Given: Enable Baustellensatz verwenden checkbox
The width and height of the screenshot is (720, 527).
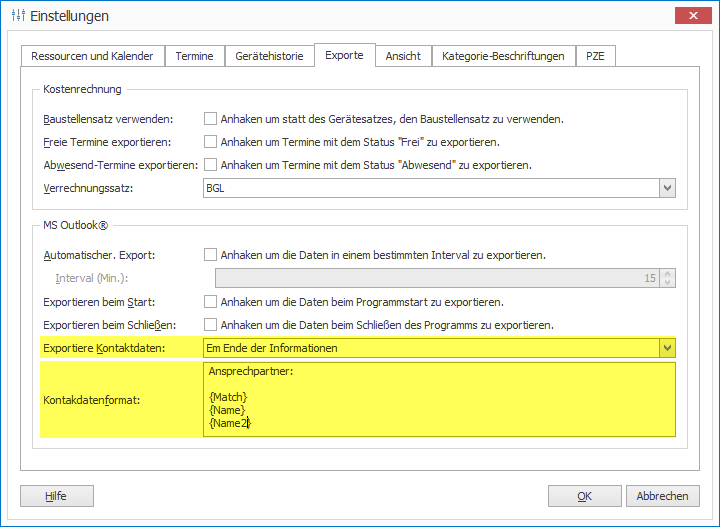Looking at the screenshot, I should pos(210,119).
